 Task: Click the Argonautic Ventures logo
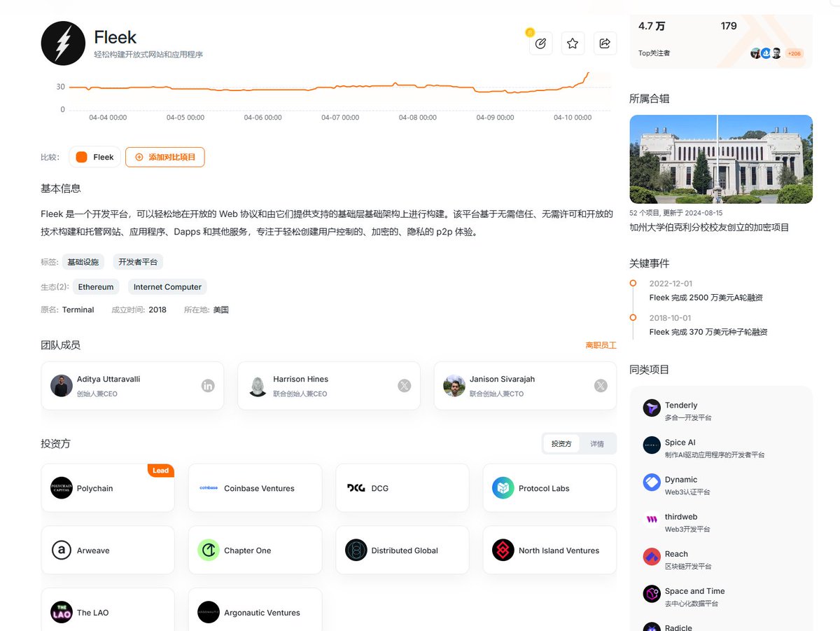(x=209, y=612)
